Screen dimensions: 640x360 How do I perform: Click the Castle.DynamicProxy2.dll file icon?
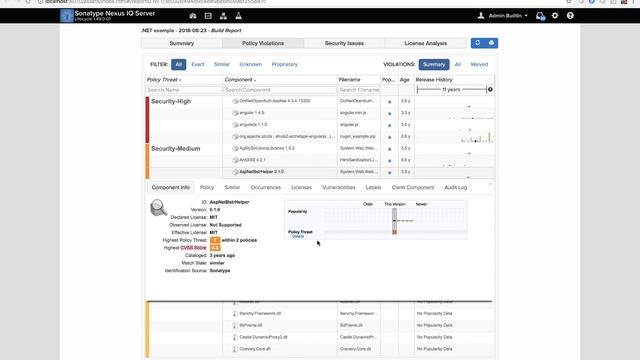click(x=235, y=337)
